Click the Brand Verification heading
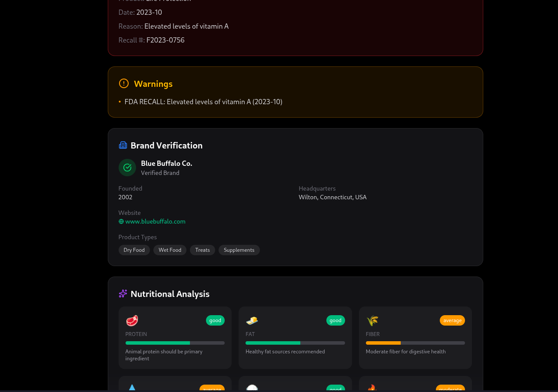The height and width of the screenshot is (392, 558). point(166,145)
